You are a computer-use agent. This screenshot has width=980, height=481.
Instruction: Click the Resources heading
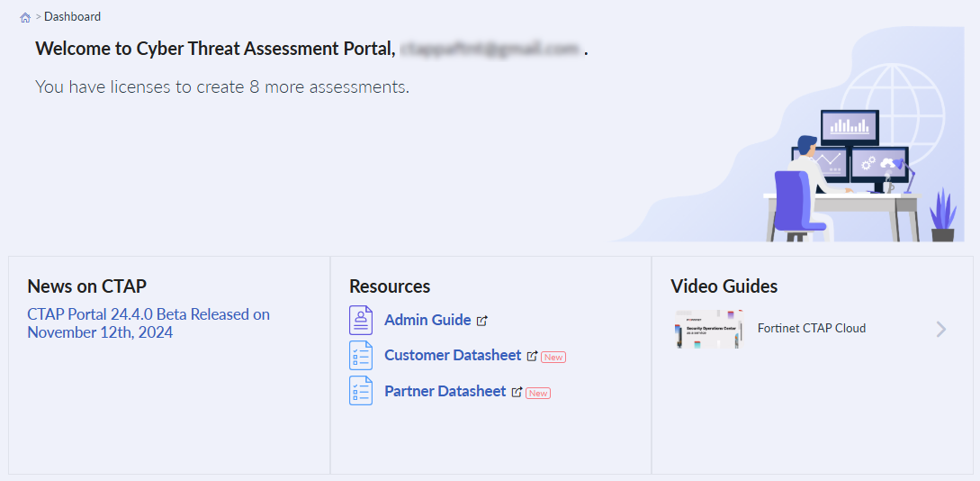coord(390,286)
